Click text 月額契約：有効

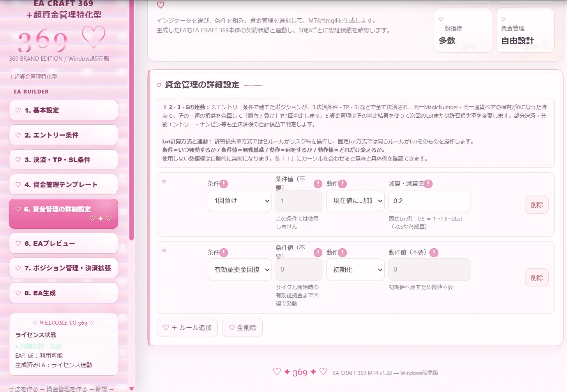pos(41,346)
